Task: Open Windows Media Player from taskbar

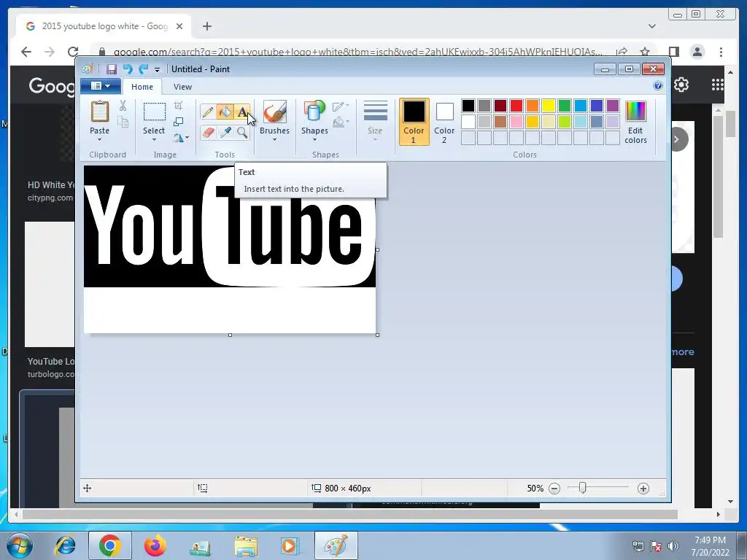Action: (x=289, y=545)
